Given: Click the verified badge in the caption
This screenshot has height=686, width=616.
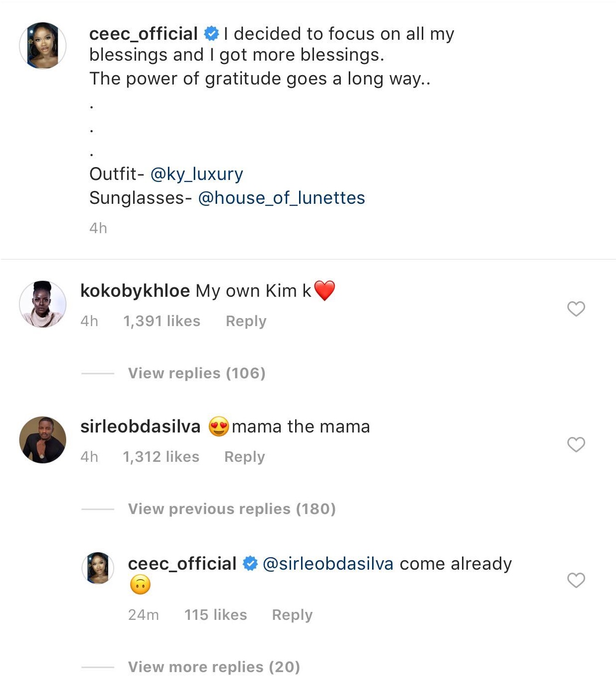Looking at the screenshot, I should tap(211, 34).
